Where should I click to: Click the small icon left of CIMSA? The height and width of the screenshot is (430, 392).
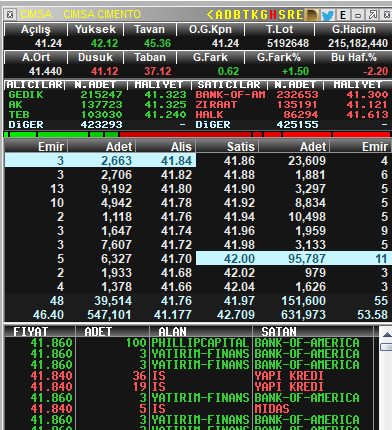pos(10,15)
